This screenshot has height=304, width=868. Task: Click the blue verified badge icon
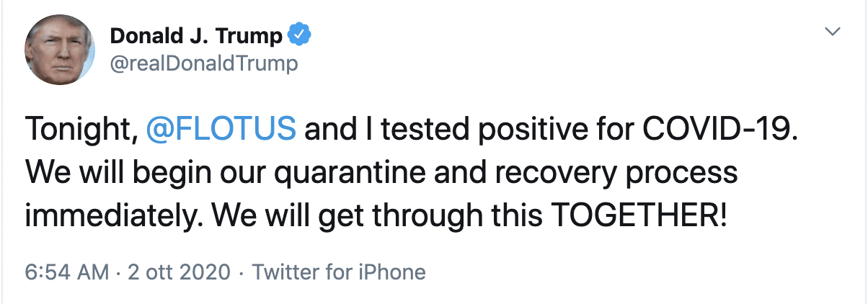click(299, 34)
